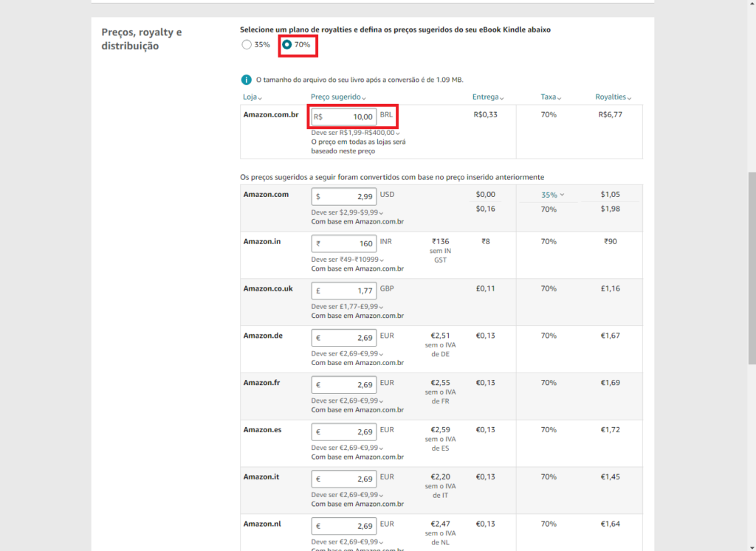The image size is (756, 551).
Task: Click the €1,45 royalties for Amazon.it
Action: click(x=611, y=477)
